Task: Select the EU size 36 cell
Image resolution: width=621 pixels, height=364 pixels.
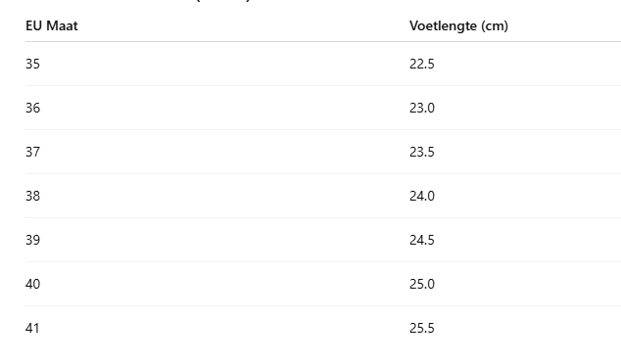Action: click(x=33, y=108)
